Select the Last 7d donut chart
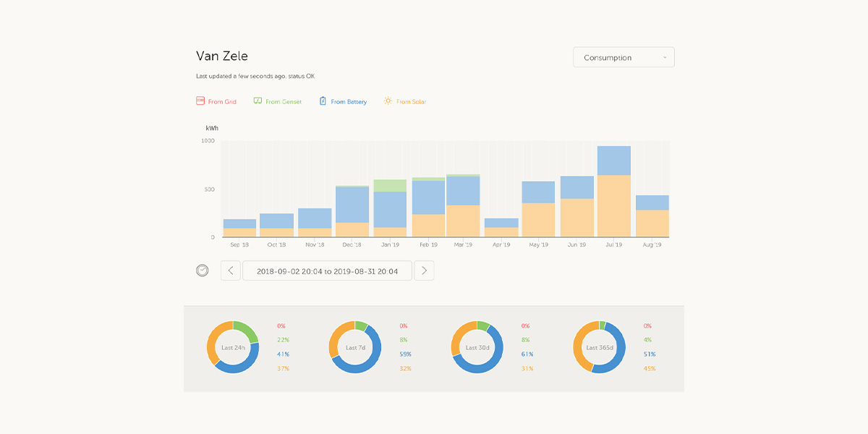Viewport: 868px width, 434px height. point(354,347)
